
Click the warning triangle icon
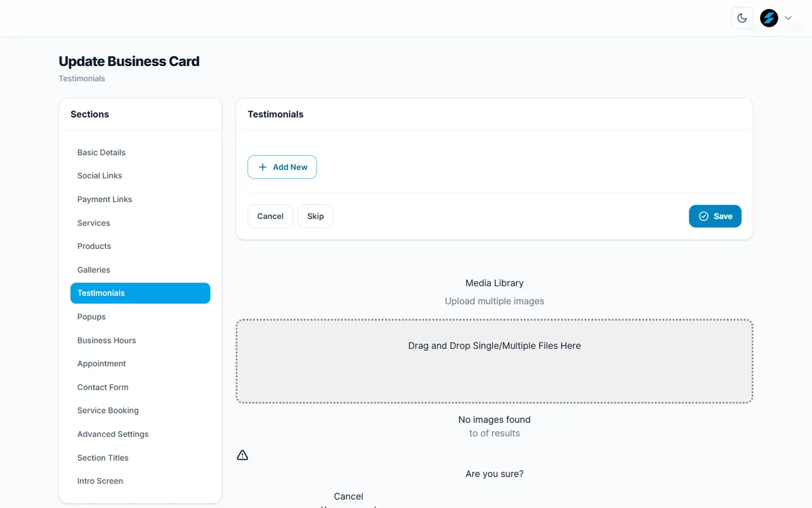242,455
